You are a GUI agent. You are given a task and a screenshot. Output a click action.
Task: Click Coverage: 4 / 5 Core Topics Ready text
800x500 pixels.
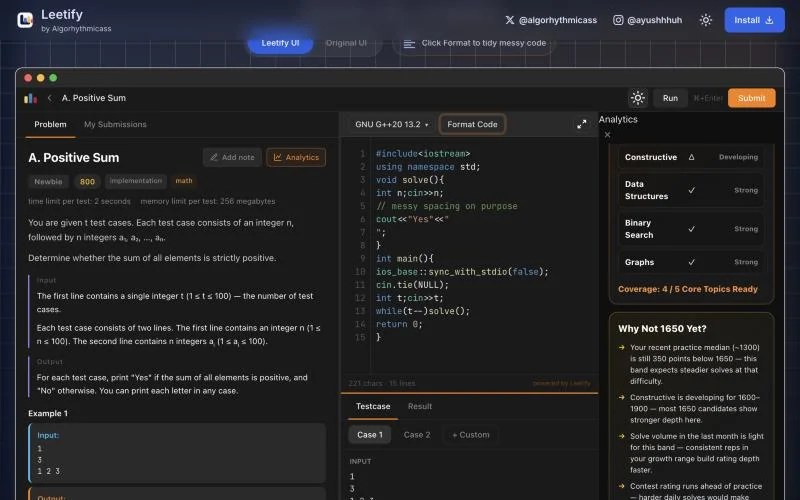688,289
